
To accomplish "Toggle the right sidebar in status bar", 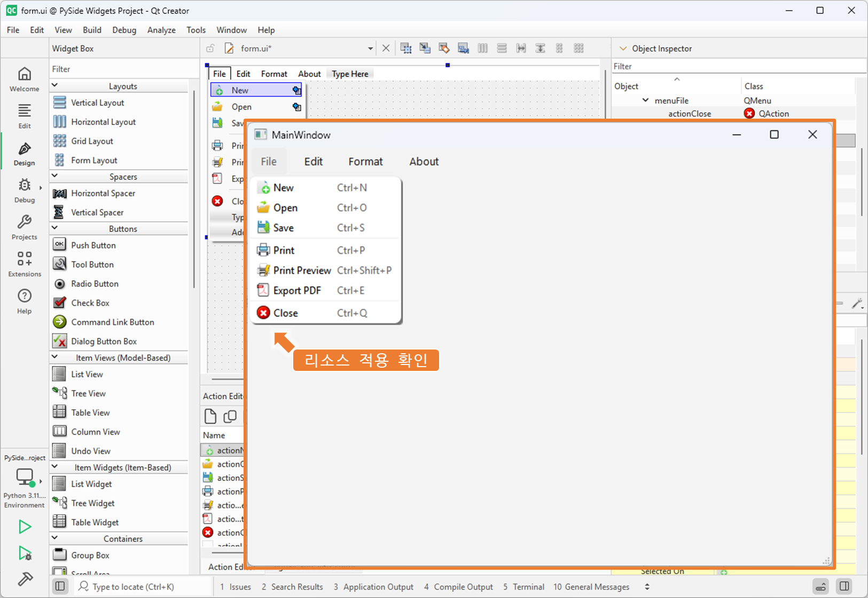I will coord(844,587).
